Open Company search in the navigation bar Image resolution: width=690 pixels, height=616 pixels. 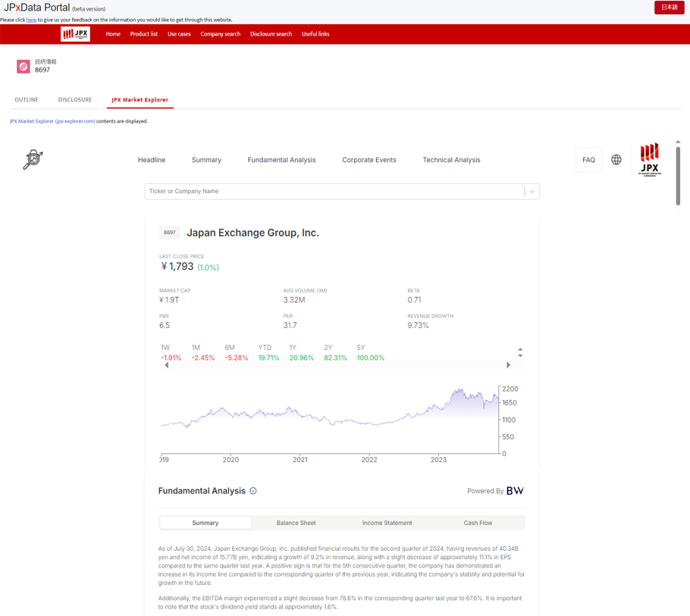point(221,34)
